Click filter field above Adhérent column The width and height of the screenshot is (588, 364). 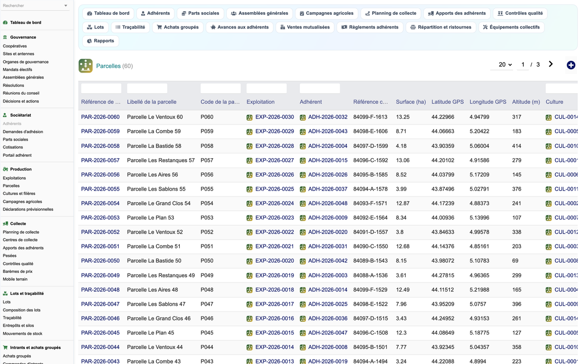pyautogui.click(x=320, y=89)
